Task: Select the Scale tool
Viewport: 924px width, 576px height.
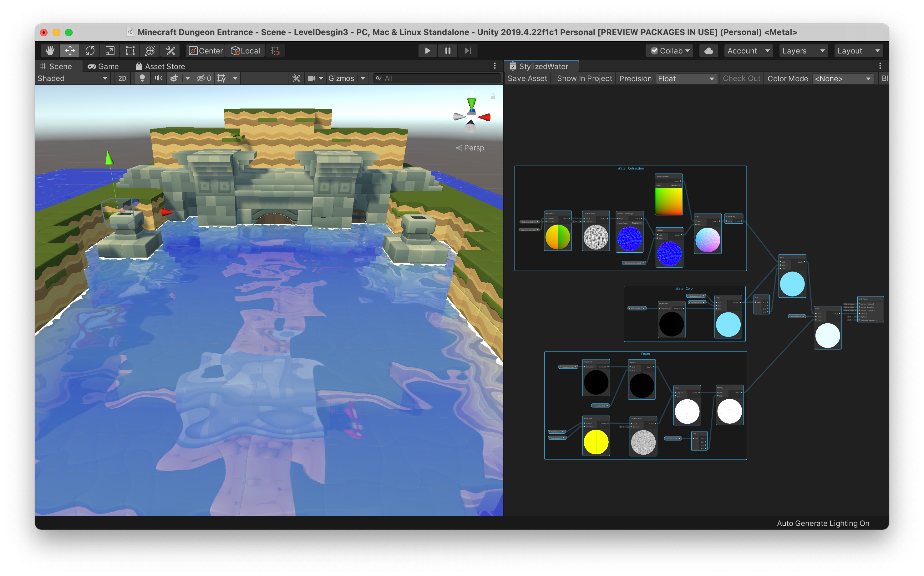Action: coord(110,51)
